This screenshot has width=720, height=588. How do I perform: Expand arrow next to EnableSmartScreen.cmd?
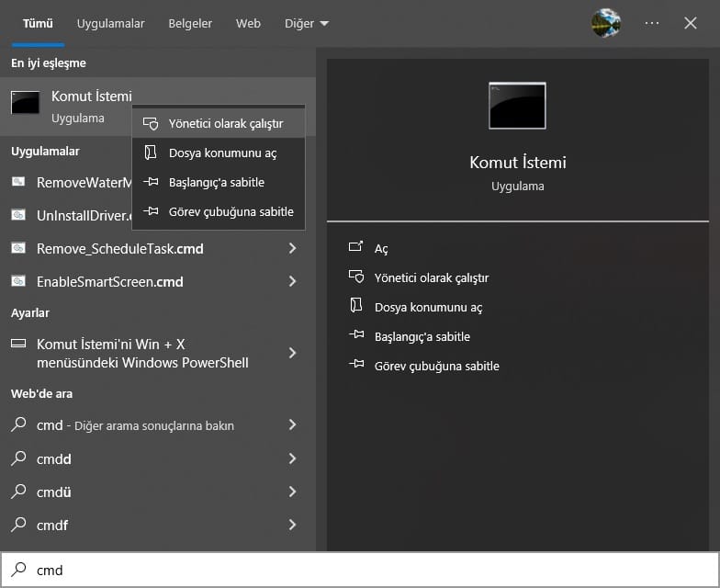(x=292, y=281)
